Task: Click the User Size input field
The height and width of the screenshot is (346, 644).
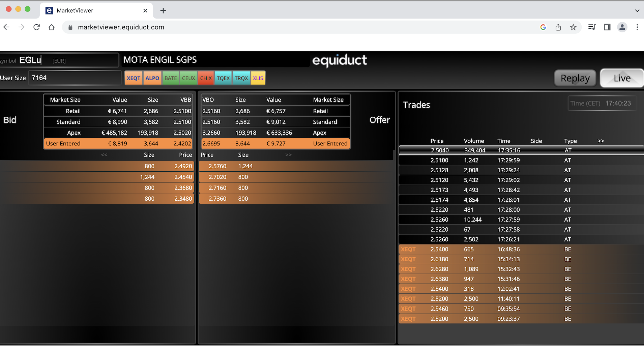Action: (75, 78)
